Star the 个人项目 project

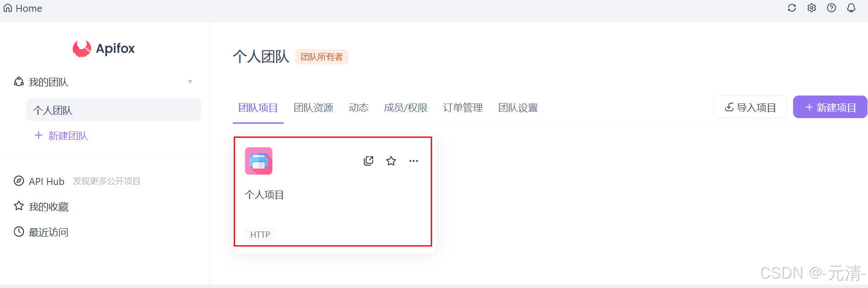click(x=391, y=161)
